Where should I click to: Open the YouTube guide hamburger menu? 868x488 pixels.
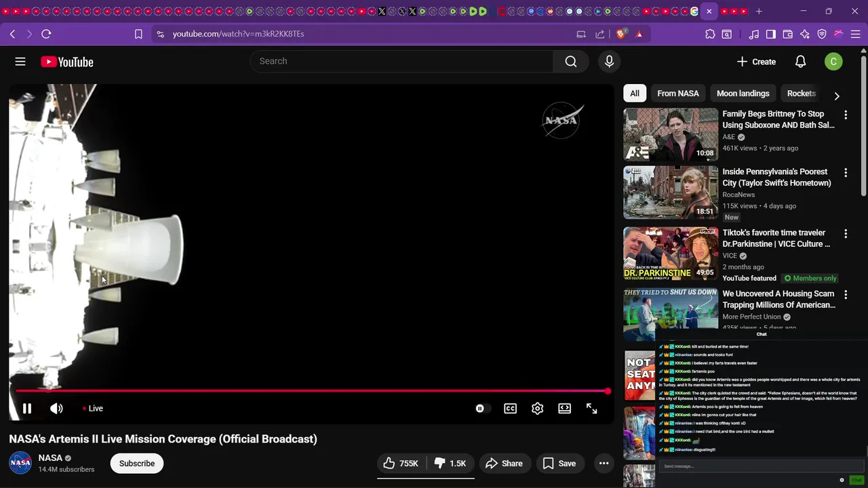(20, 62)
